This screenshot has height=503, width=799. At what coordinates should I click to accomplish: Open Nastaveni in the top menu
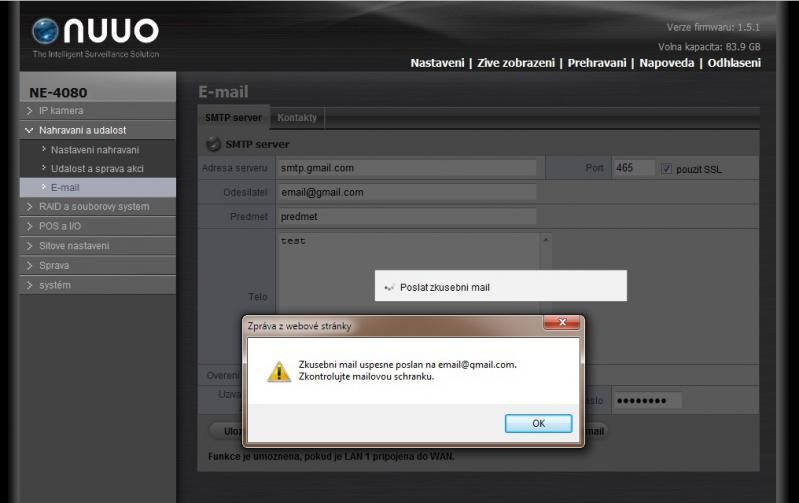point(437,63)
